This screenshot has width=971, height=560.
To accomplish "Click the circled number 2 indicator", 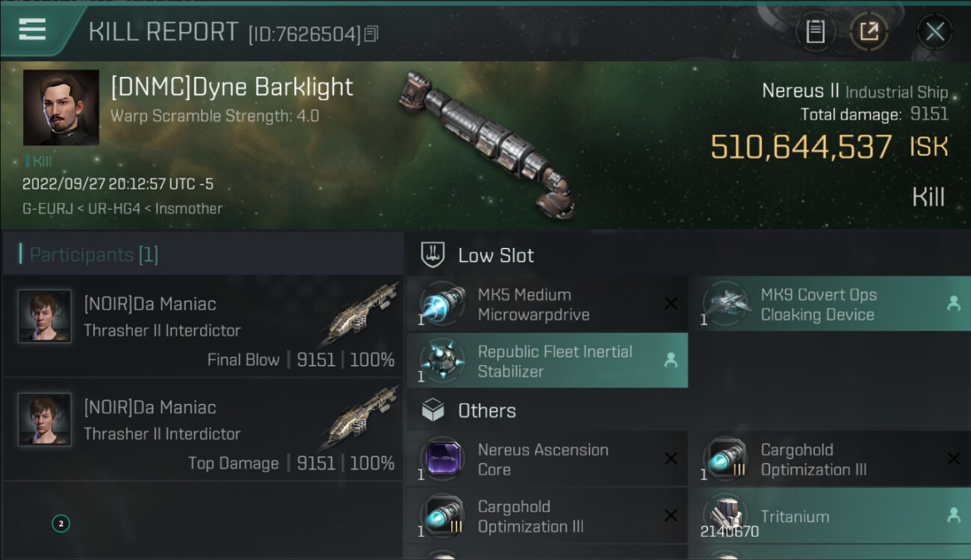I will (61, 523).
